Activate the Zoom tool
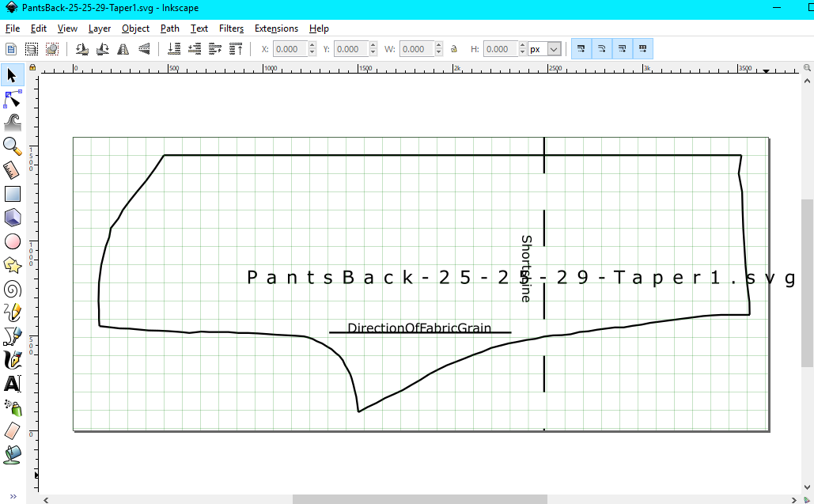This screenshot has height=504, width=814. [x=12, y=146]
